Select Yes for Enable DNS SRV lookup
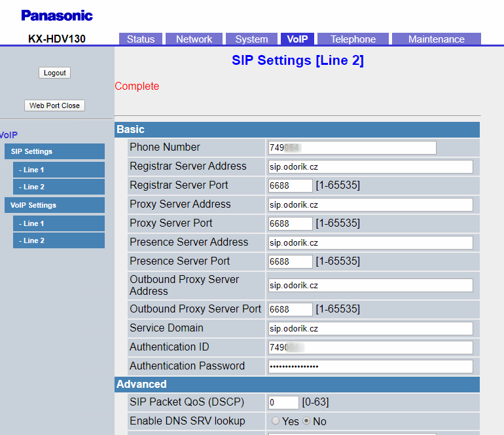 coord(276,421)
